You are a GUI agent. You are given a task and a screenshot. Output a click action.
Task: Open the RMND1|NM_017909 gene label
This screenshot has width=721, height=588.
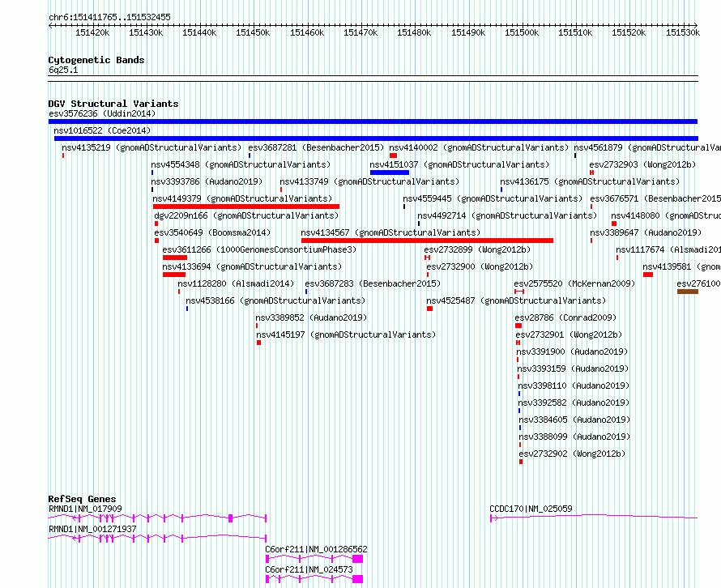[x=86, y=509]
